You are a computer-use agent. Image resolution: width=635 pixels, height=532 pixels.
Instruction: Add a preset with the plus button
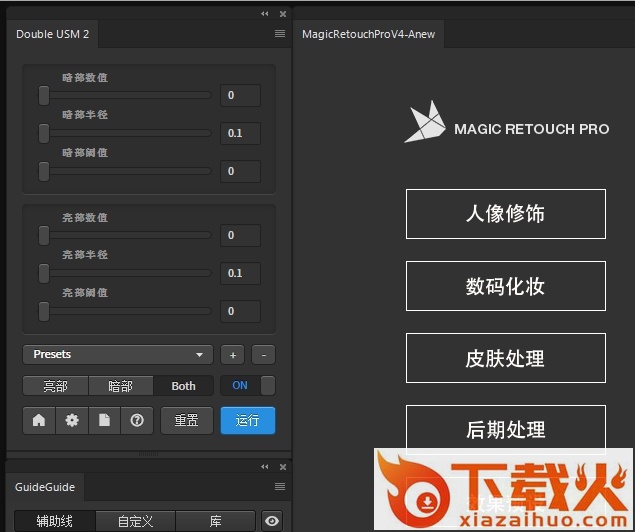(232, 355)
